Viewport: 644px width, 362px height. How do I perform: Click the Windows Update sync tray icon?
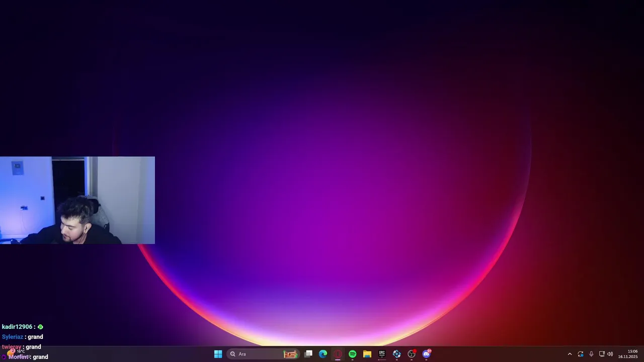tap(581, 354)
